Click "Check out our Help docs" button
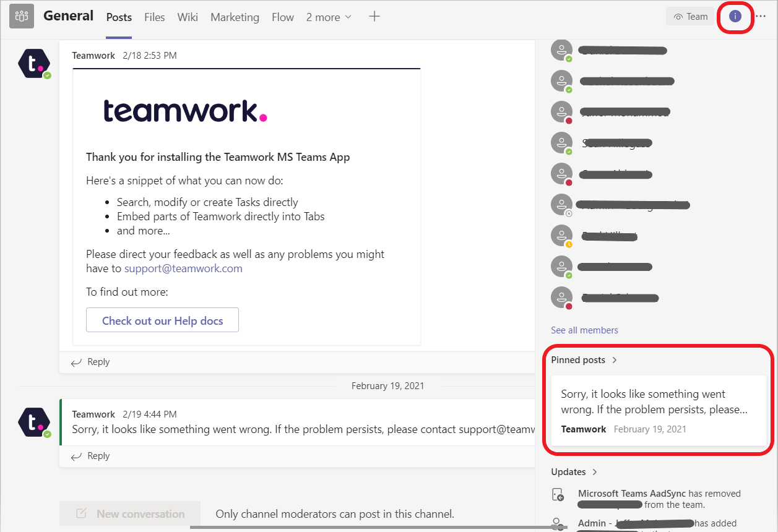 [162, 320]
